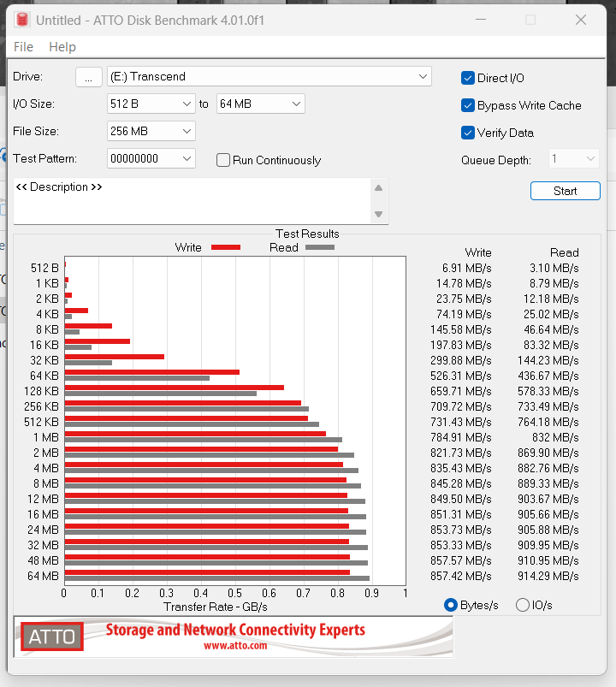This screenshot has height=687, width=616.
Task: Click the 8 KB write value 145.58 MB/s
Action: 461,329
